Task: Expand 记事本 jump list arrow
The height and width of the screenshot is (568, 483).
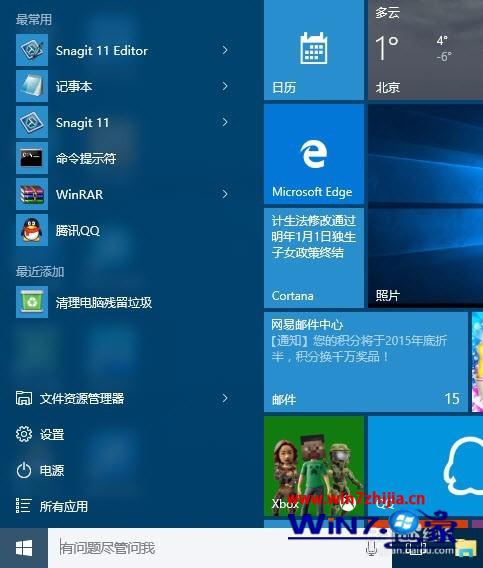Action: (x=225, y=86)
